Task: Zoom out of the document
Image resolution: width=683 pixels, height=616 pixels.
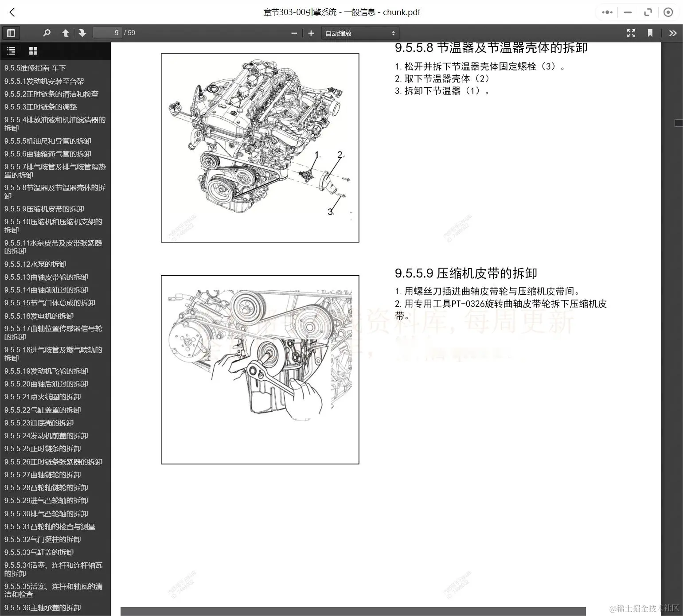Action: click(x=294, y=33)
